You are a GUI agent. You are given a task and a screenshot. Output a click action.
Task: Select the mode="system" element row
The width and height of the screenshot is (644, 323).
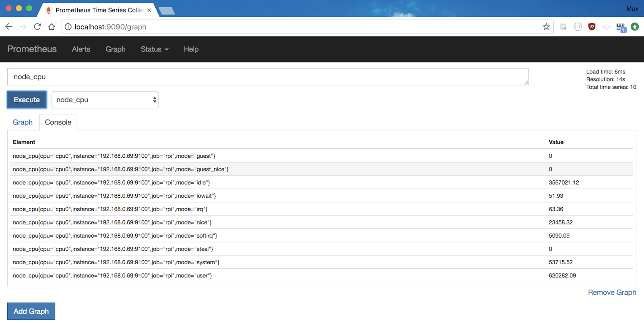point(322,262)
